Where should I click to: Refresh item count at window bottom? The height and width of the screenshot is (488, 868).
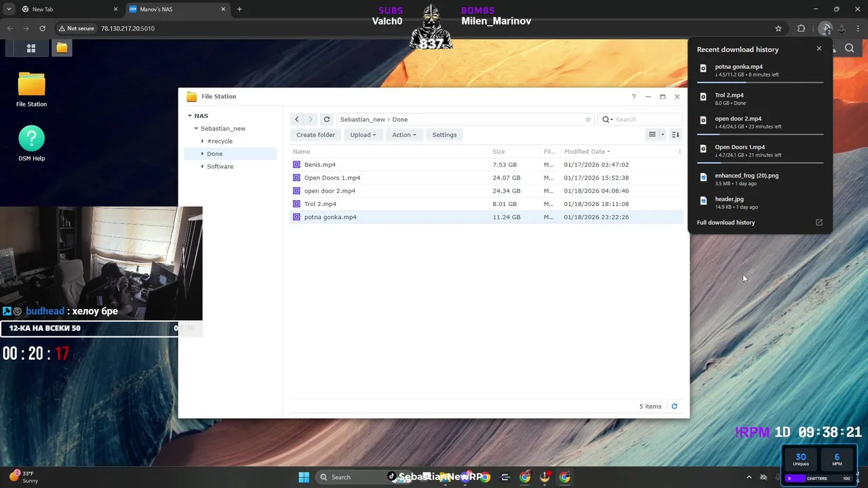[674, 406]
